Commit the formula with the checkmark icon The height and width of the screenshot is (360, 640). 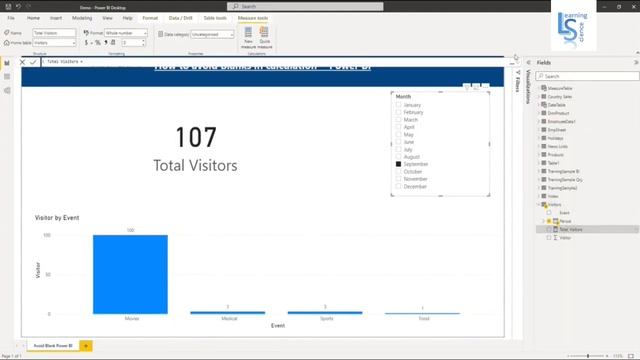33,62
